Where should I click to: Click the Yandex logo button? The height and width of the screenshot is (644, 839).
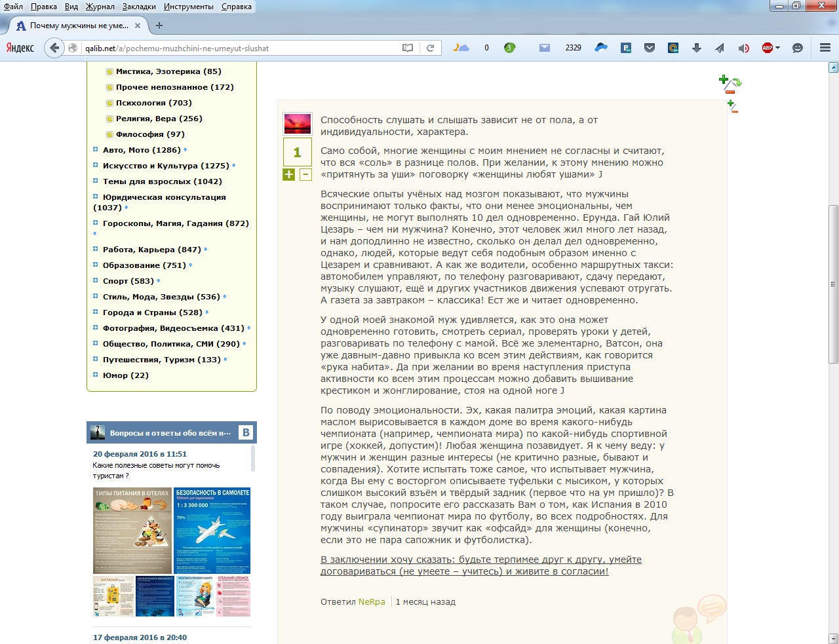[x=20, y=48]
